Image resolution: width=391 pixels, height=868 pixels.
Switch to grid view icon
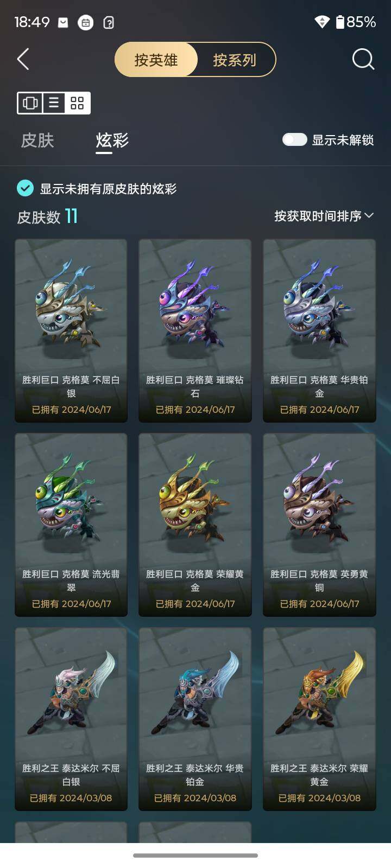pos(77,103)
